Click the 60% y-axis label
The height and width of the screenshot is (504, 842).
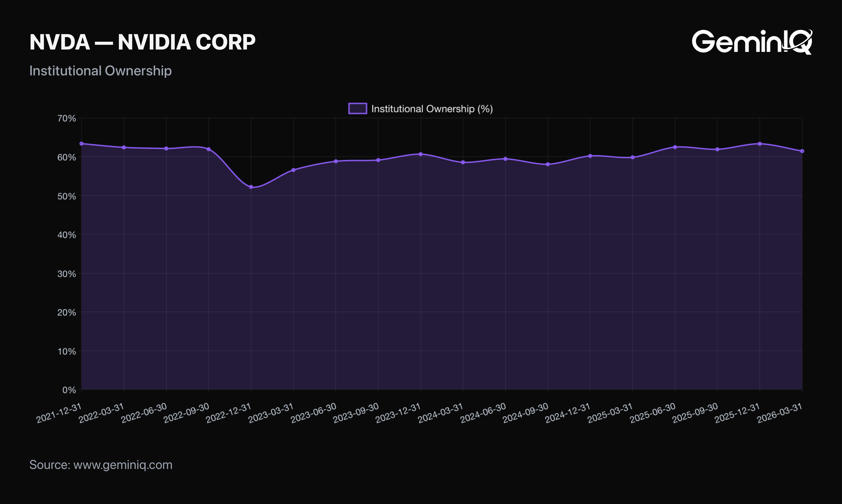[x=67, y=157]
